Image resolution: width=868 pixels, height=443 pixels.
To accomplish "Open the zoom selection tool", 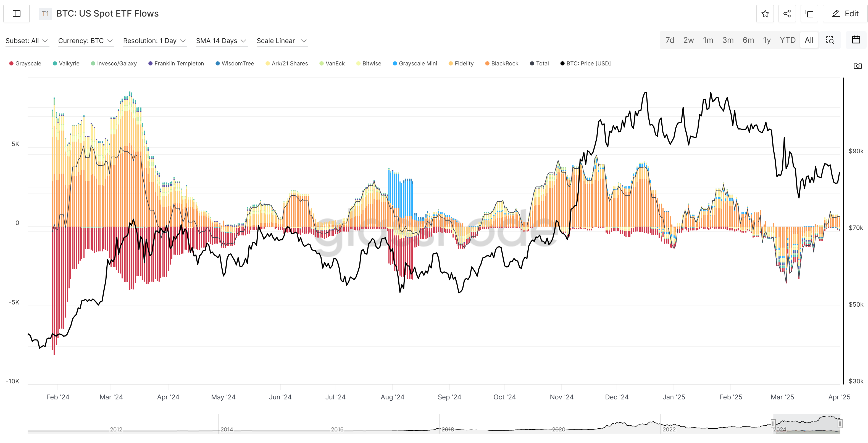I will point(830,40).
